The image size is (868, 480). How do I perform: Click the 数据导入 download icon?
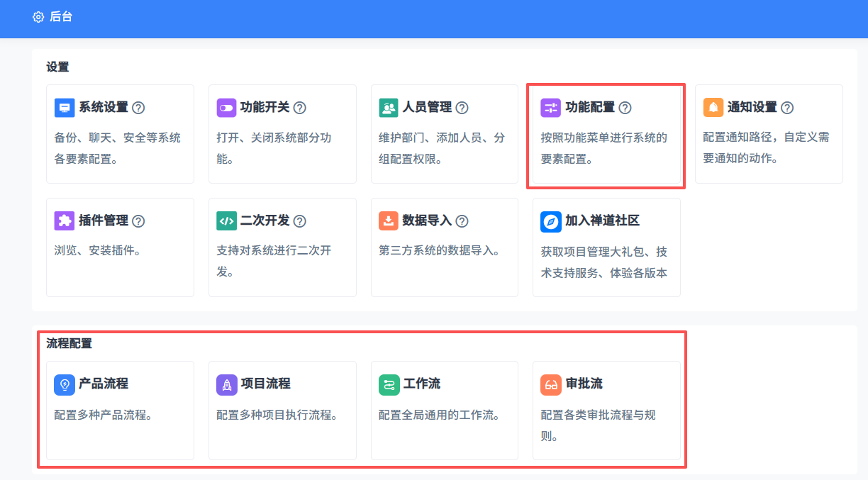(x=389, y=221)
